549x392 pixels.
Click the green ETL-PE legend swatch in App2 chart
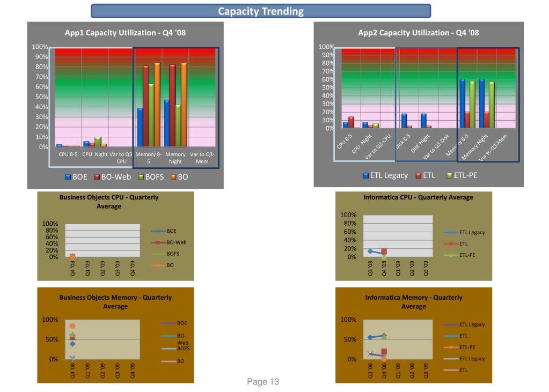(450, 176)
